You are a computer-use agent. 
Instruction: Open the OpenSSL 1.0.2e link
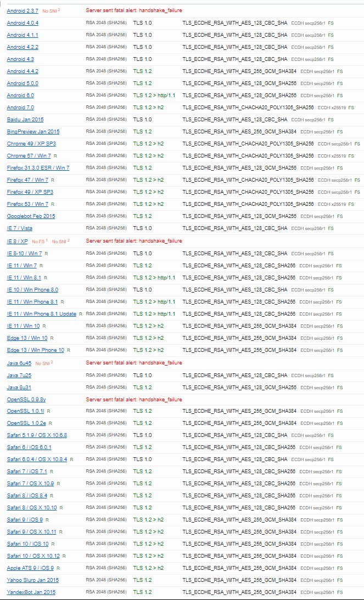(x=26, y=423)
